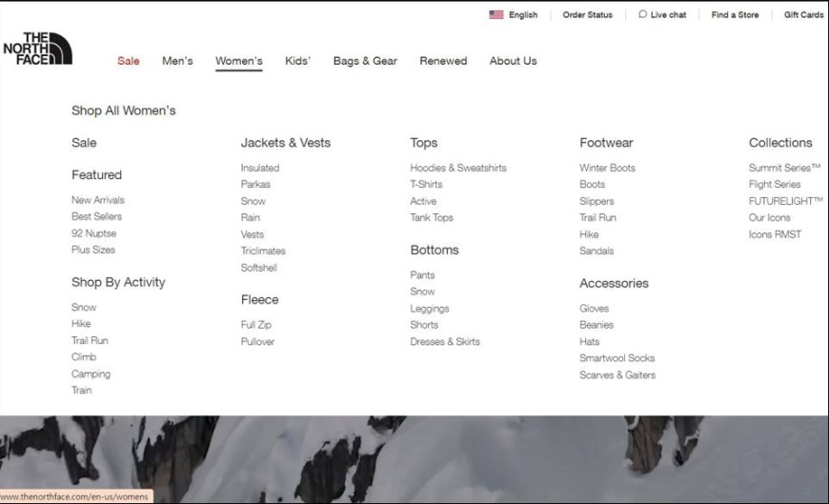Open Smartwool Socks

click(x=617, y=358)
